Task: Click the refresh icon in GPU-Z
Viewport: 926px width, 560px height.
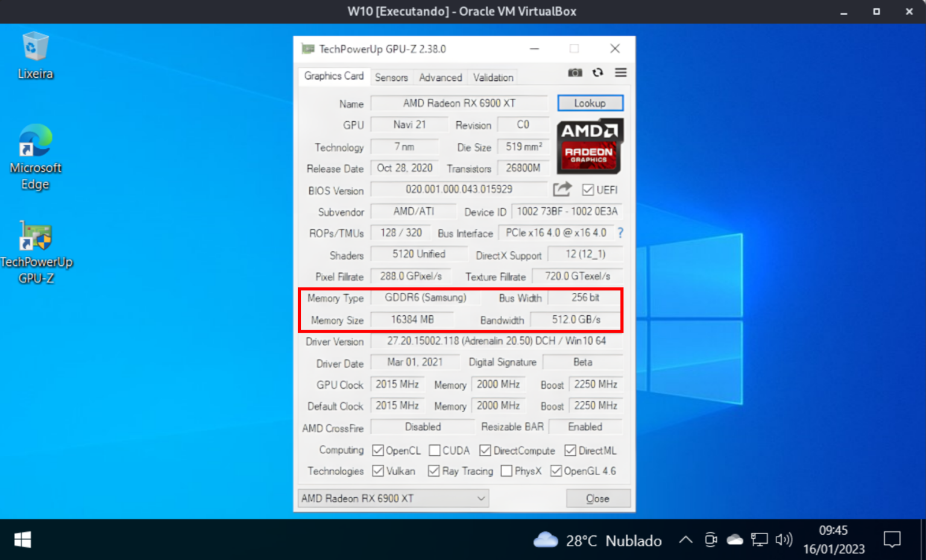Action: coord(597,73)
